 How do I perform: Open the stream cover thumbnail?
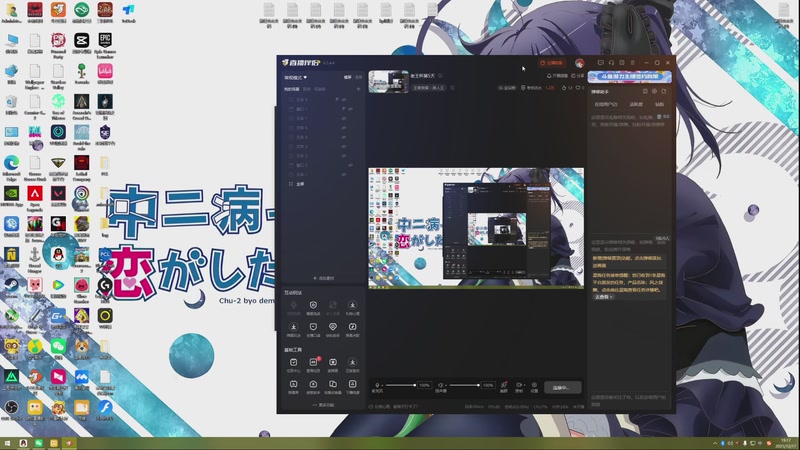tap(388, 82)
